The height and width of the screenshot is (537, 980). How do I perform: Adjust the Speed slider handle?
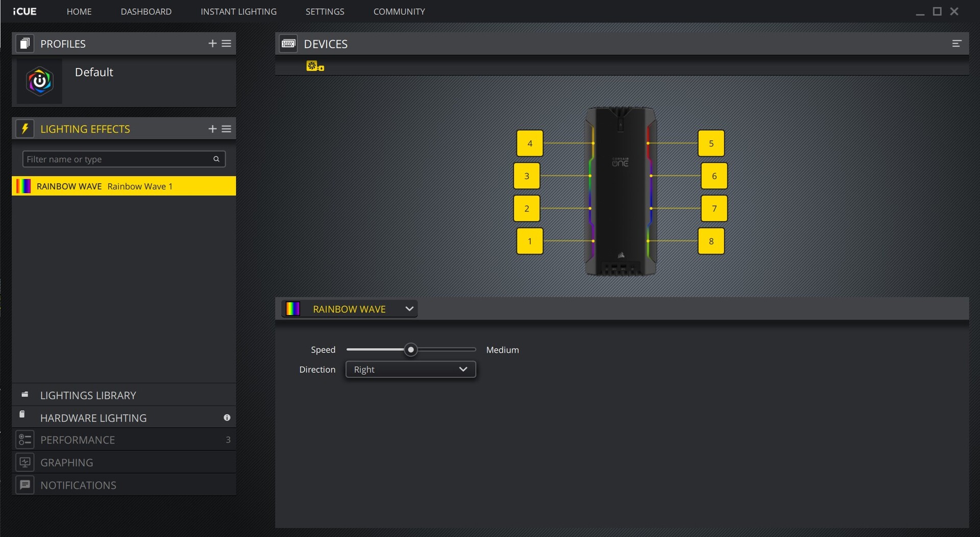pyautogui.click(x=410, y=350)
